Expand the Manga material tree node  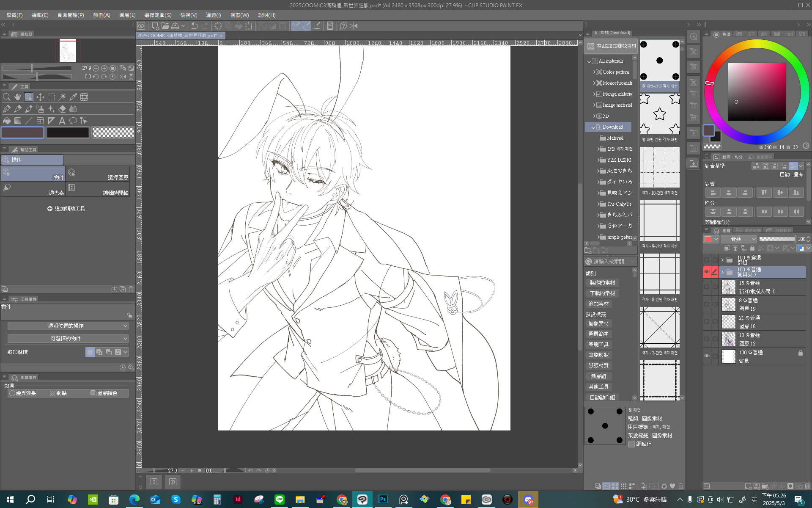(x=594, y=94)
